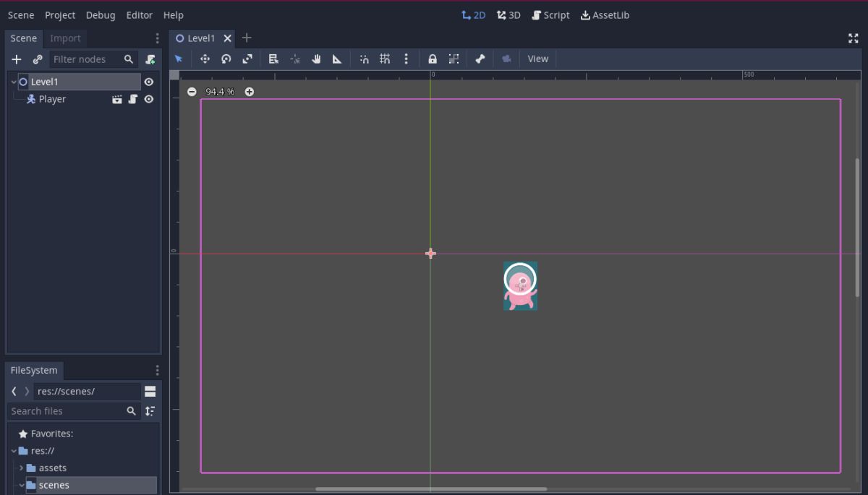Click the res://scenes/ path field
Image resolution: width=868 pixels, height=495 pixels.
tap(87, 391)
